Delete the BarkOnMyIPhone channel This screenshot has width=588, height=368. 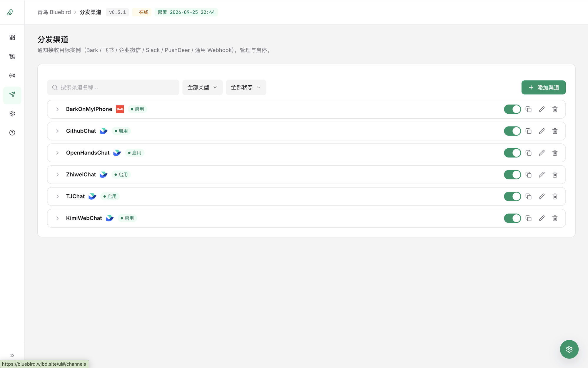pos(555,109)
